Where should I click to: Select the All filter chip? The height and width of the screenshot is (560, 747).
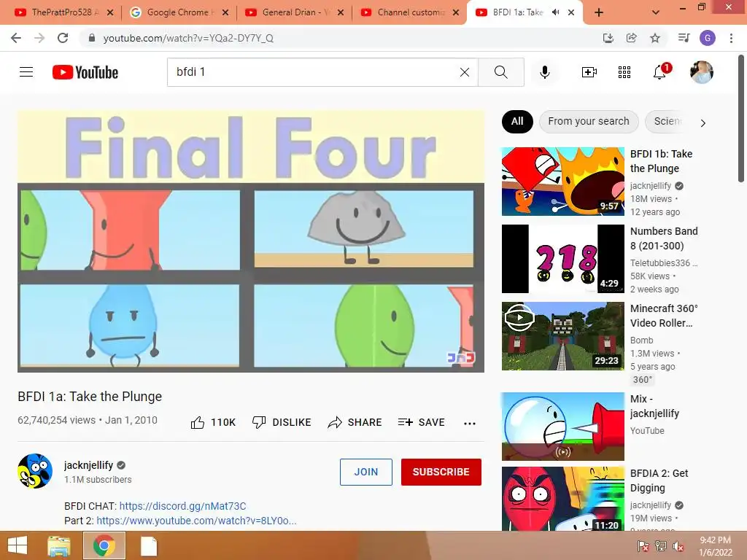pyautogui.click(x=517, y=122)
